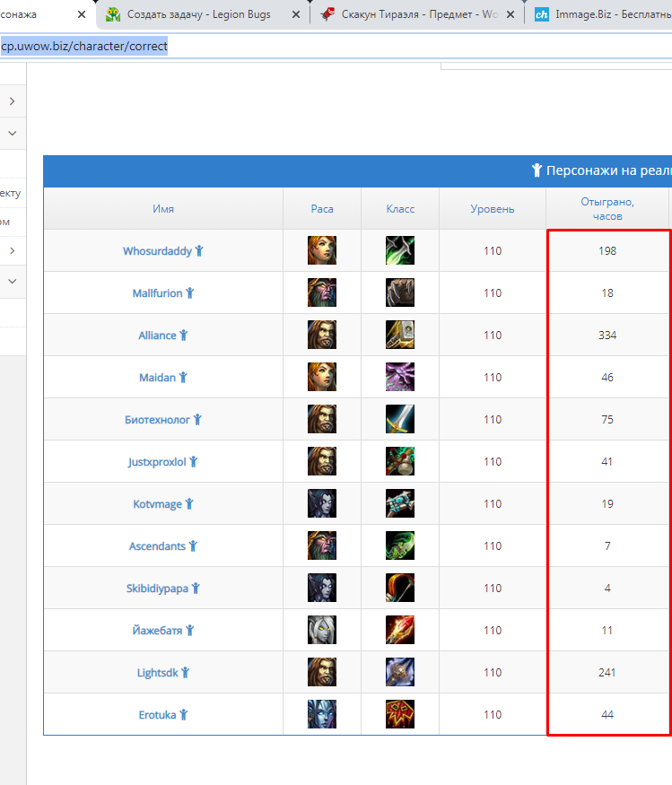Expand the topmost sidebar chevron arrow

12,101
